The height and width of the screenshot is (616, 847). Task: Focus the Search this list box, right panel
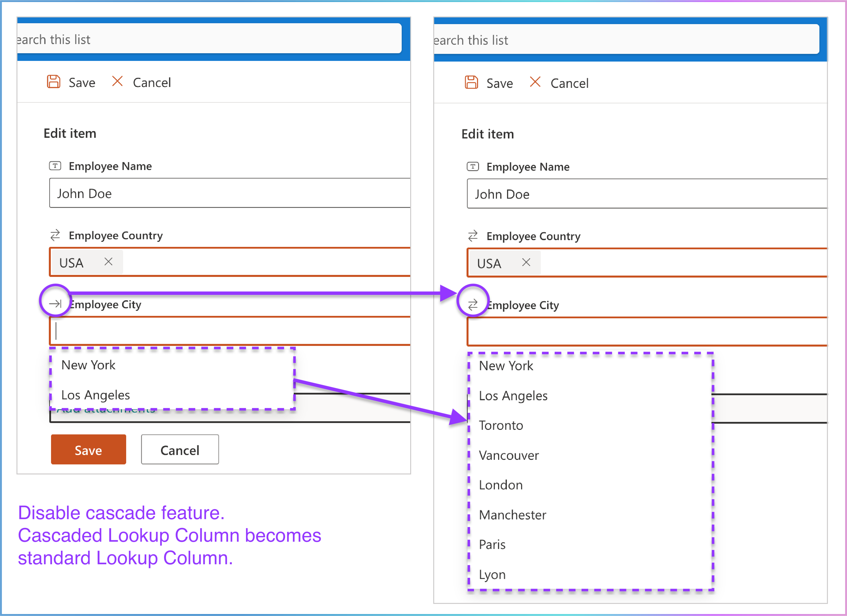point(627,39)
